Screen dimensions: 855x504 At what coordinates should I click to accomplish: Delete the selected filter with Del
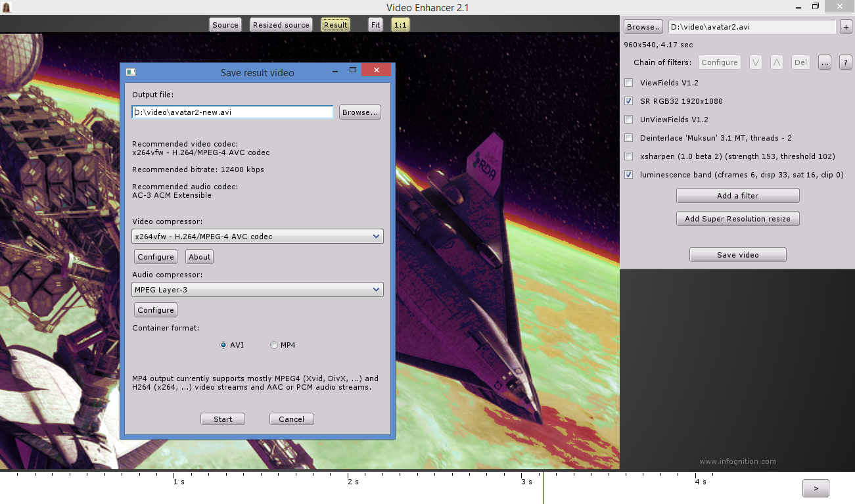[800, 62]
